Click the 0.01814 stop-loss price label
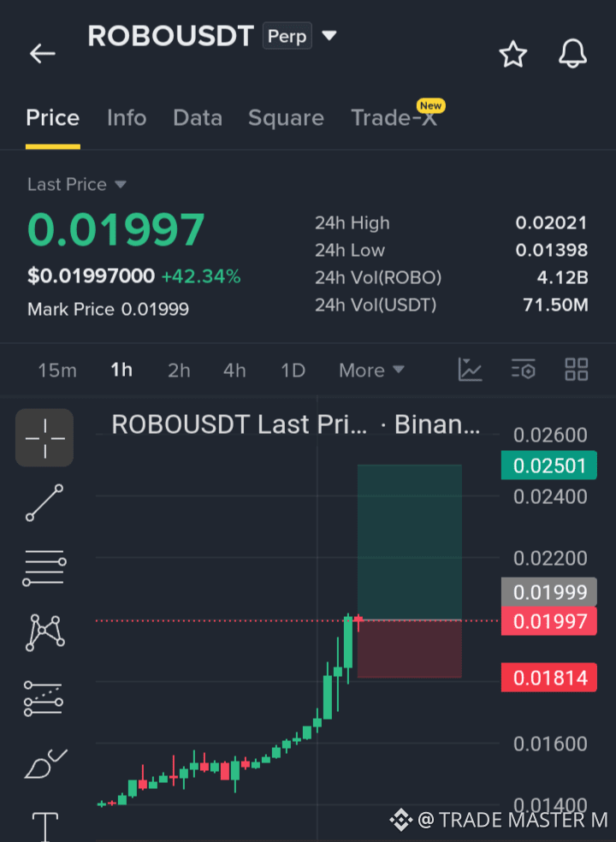This screenshot has height=842, width=616. pos(549,677)
